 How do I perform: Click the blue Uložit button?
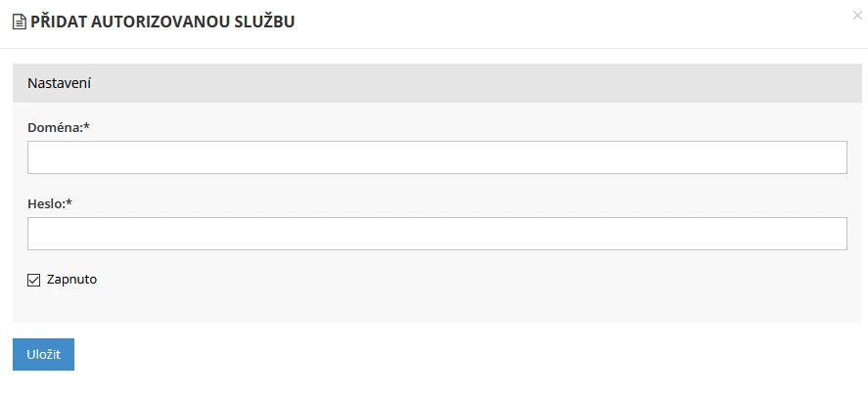point(43,354)
